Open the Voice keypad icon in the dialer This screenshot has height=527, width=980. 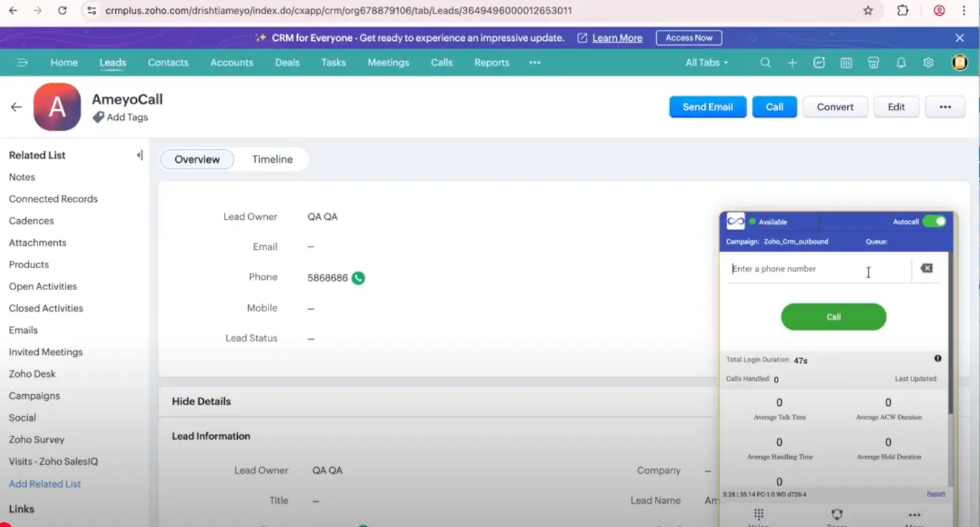coord(759,515)
